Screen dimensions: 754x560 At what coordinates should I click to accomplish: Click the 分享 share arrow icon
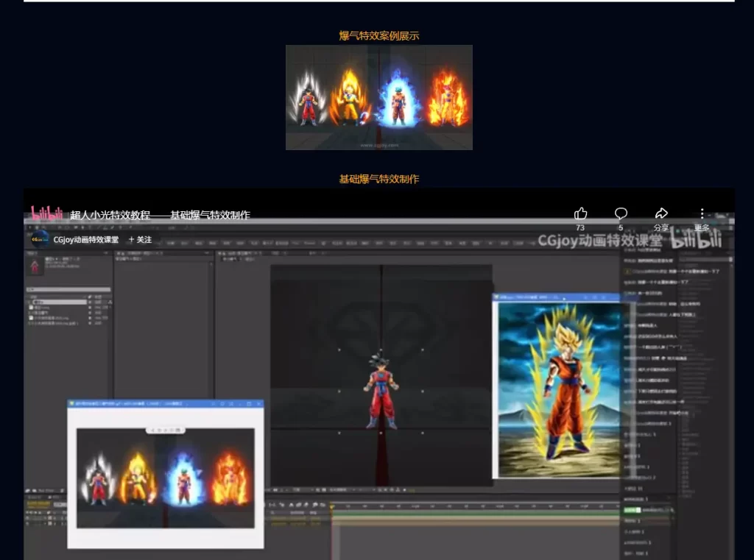(661, 213)
